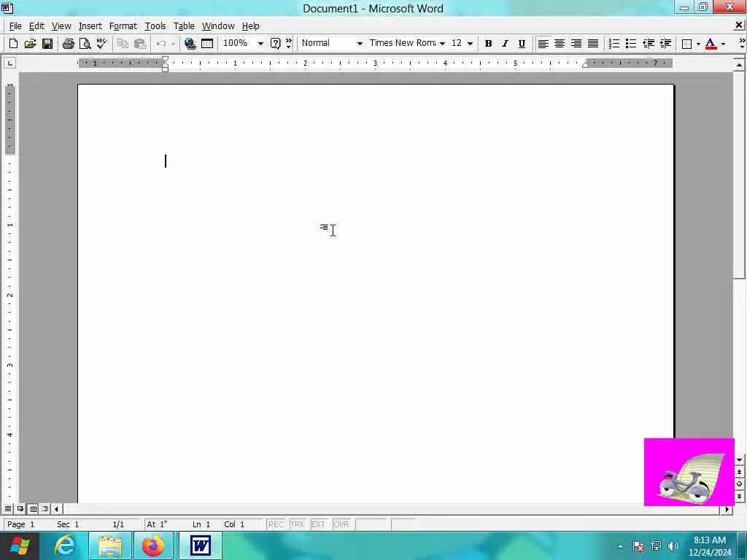Open Windows Start menu
Screen dimensions: 747x560
20,545
